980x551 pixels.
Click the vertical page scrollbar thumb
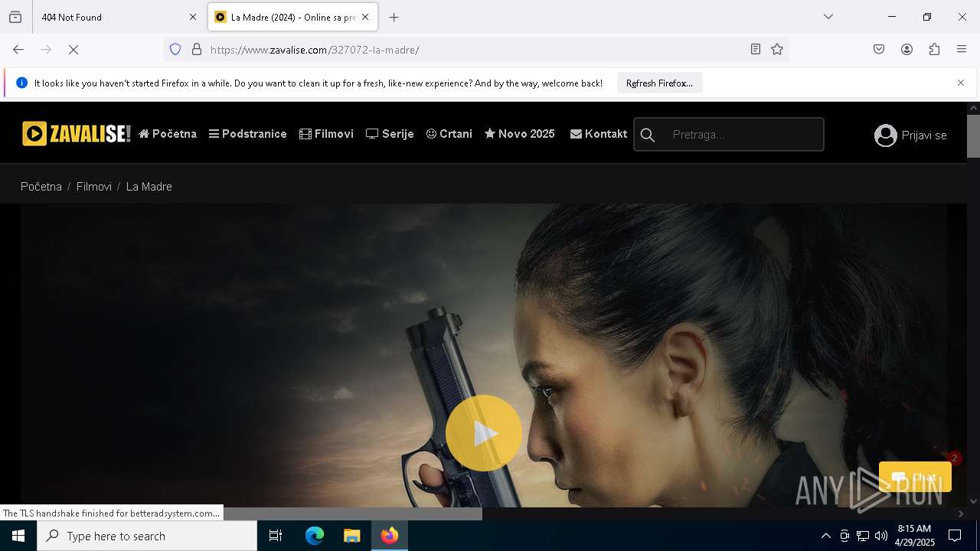(x=973, y=135)
